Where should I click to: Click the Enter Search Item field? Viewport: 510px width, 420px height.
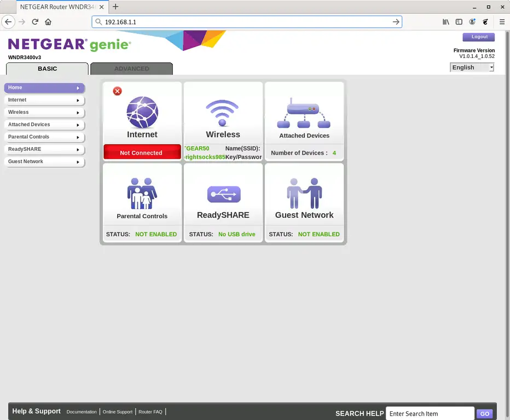[430, 413]
